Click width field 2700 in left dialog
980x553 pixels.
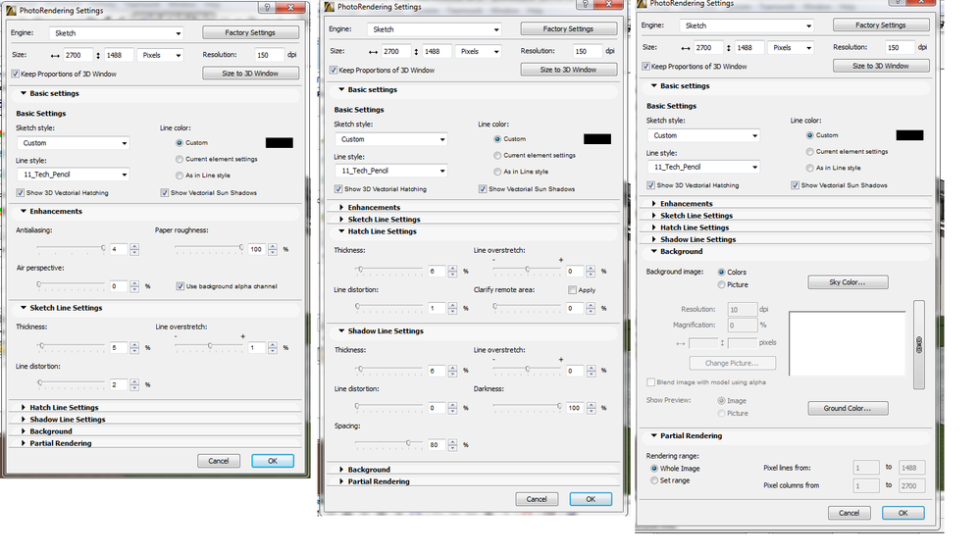coord(77,55)
